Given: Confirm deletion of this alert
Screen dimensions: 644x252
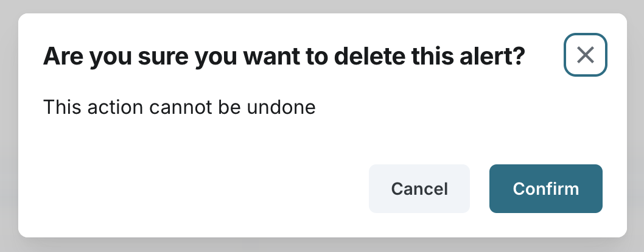Looking at the screenshot, I should (x=545, y=189).
